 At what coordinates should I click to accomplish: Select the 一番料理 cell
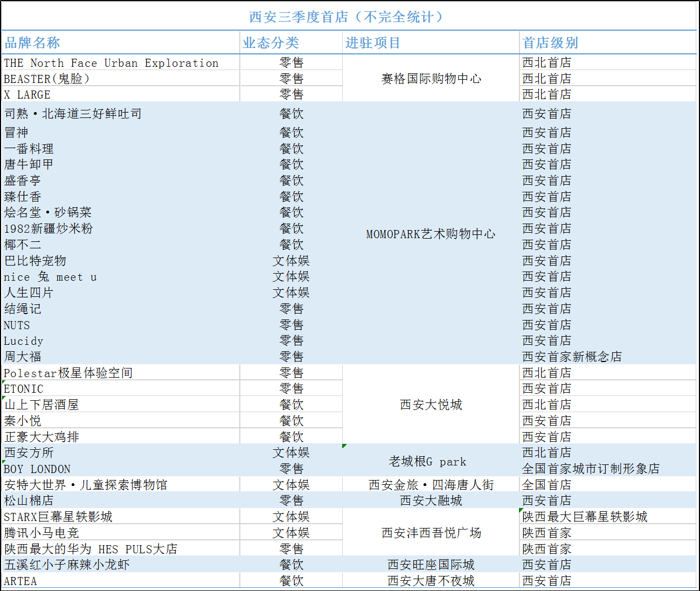pyautogui.click(x=121, y=149)
